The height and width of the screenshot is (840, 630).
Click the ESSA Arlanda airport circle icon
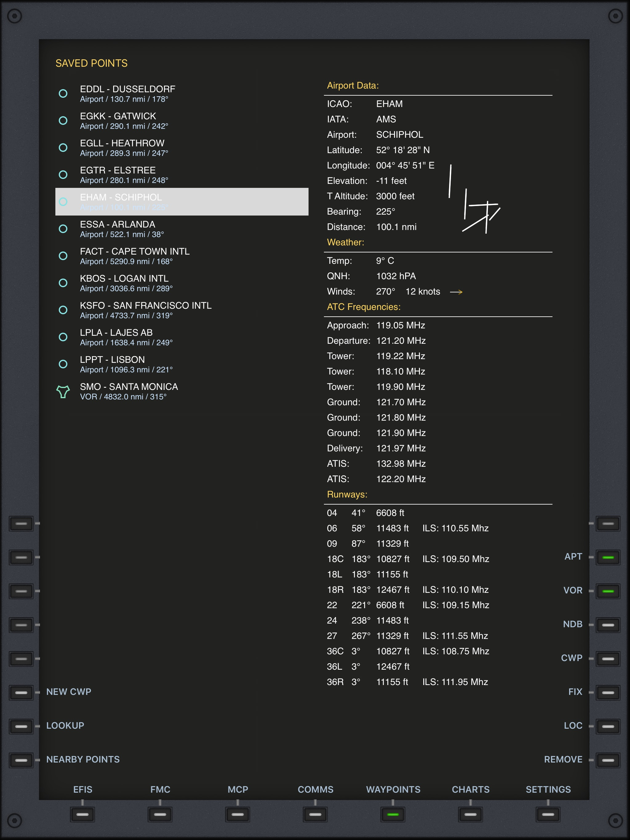63,229
